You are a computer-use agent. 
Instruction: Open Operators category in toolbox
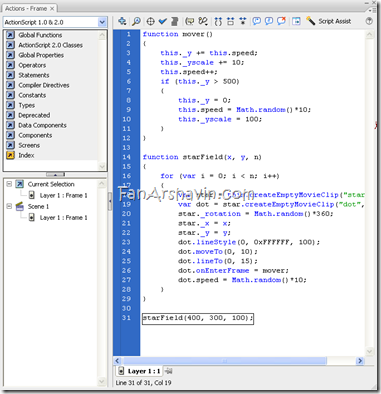[32, 65]
